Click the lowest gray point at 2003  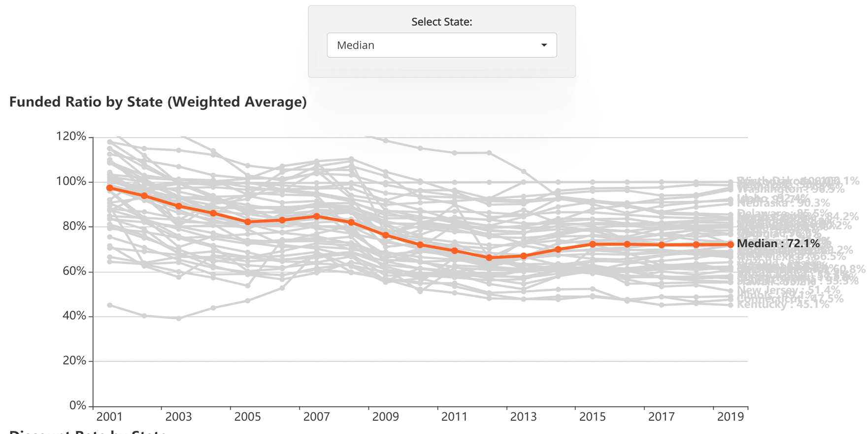tap(179, 318)
